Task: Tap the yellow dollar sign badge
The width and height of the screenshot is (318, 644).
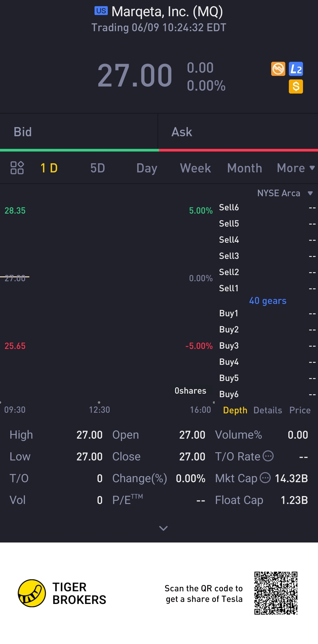Action: 296,86
